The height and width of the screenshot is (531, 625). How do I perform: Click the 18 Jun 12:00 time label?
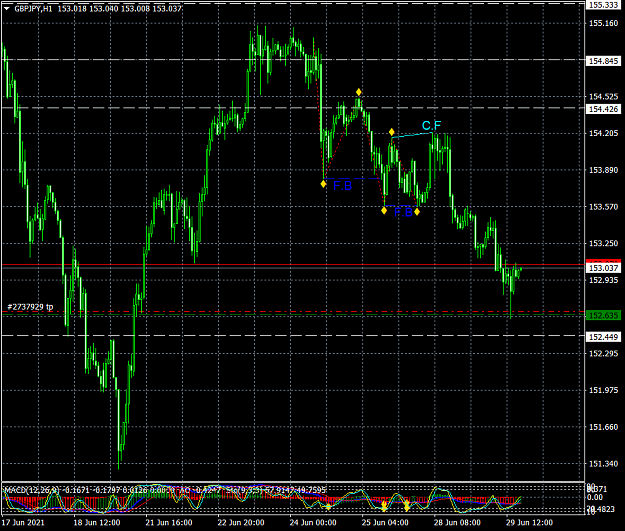tap(96, 523)
